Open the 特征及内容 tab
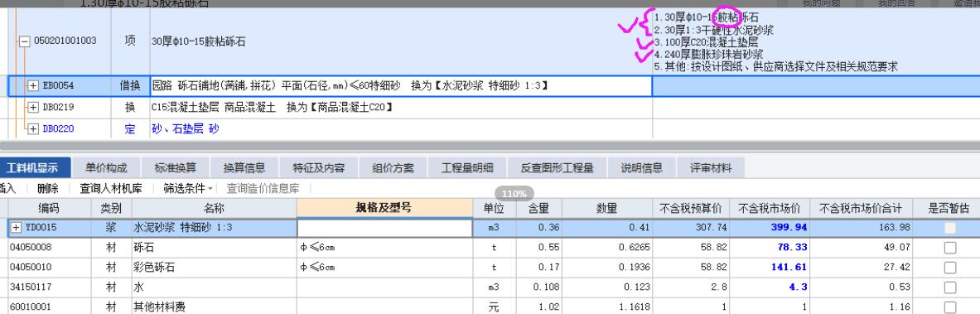The height and width of the screenshot is (314, 980). (319, 167)
